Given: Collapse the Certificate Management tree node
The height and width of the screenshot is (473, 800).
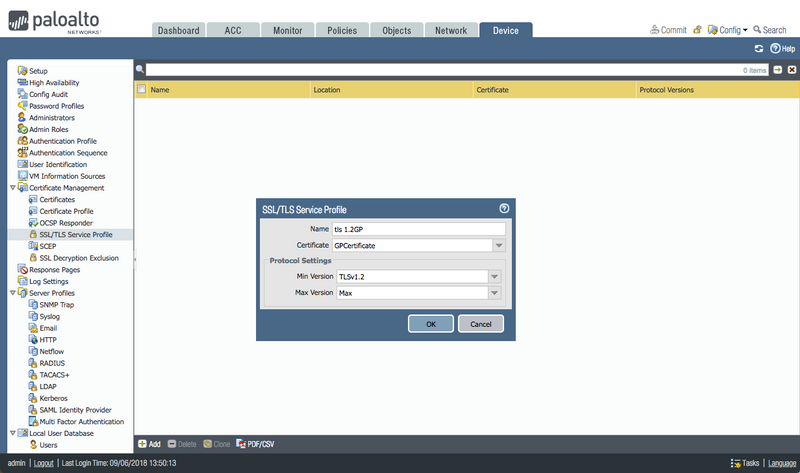Looking at the screenshot, I should coord(13,188).
